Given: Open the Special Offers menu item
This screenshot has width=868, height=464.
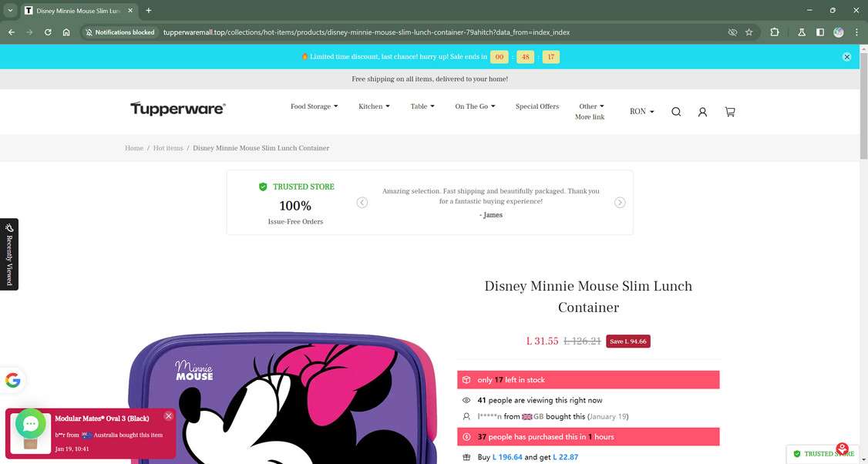Looking at the screenshot, I should 537,106.
